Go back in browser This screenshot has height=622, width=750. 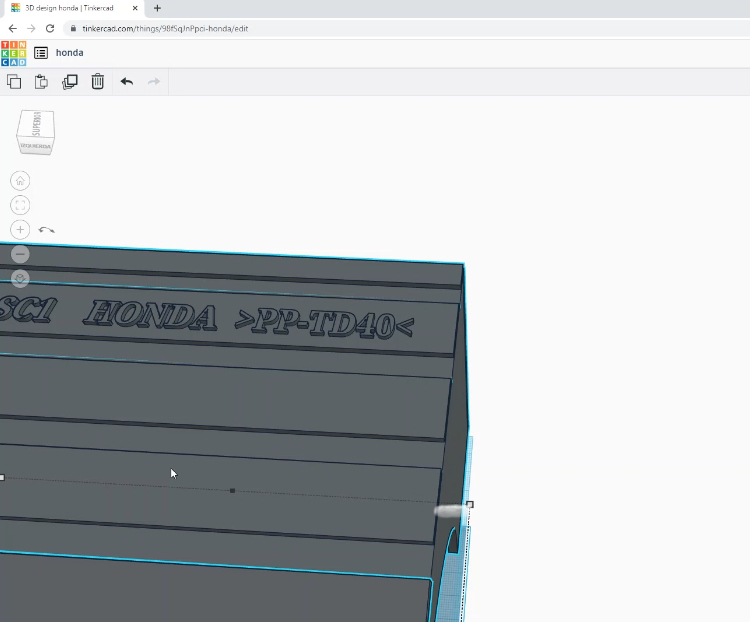pyautogui.click(x=12, y=29)
